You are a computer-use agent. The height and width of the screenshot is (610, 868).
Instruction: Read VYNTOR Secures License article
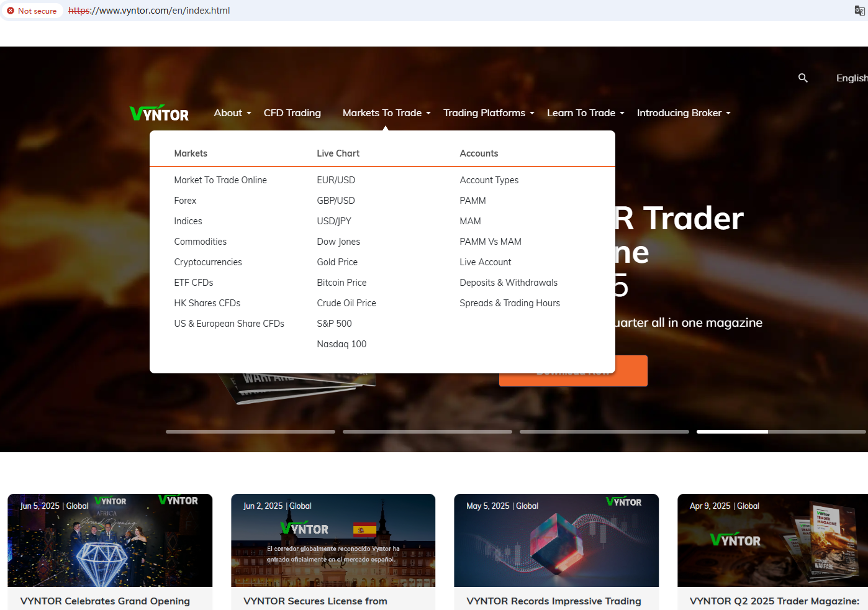click(315, 601)
